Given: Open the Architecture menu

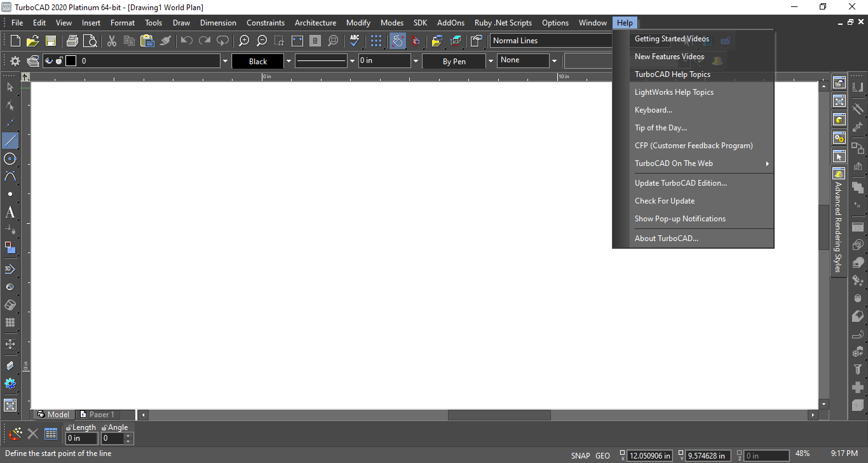Looking at the screenshot, I should click(315, 23).
